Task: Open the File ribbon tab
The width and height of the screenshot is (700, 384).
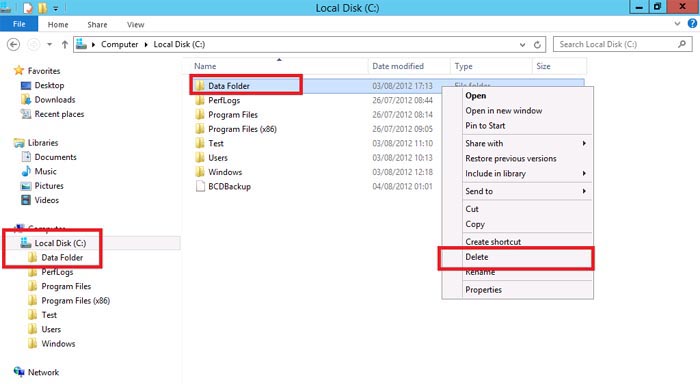Action: pos(19,24)
